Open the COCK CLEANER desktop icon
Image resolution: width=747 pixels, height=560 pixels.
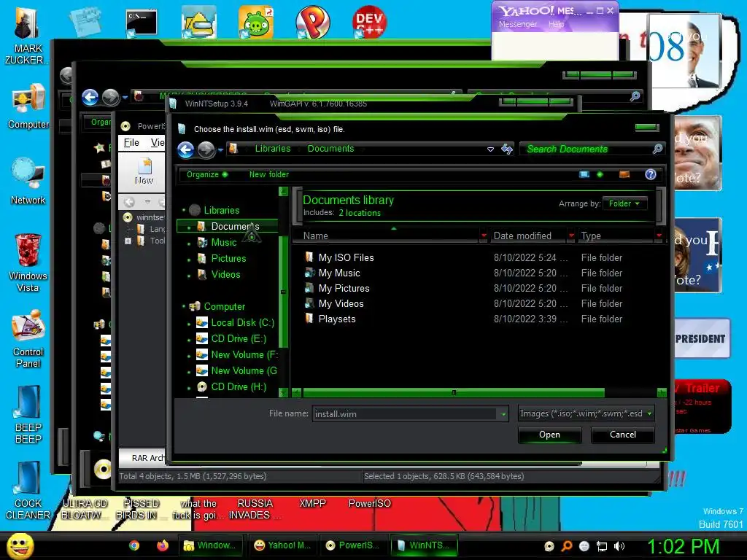pyautogui.click(x=28, y=491)
